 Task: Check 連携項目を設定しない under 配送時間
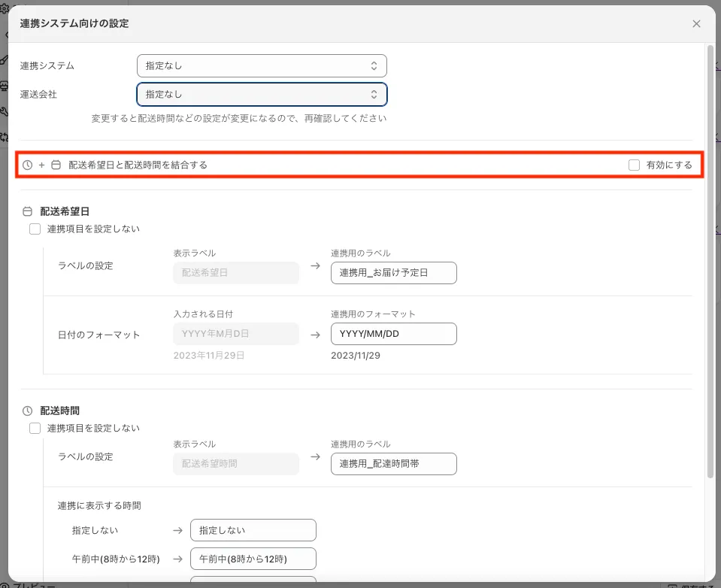coord(35,429)
